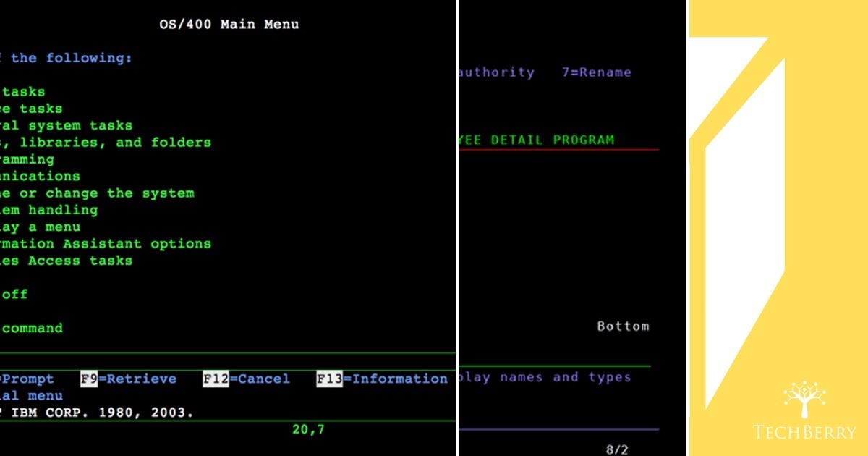Click the 'off' sign-off line
This screenshot has width=868, height=456.
click(x=14, y=295)
